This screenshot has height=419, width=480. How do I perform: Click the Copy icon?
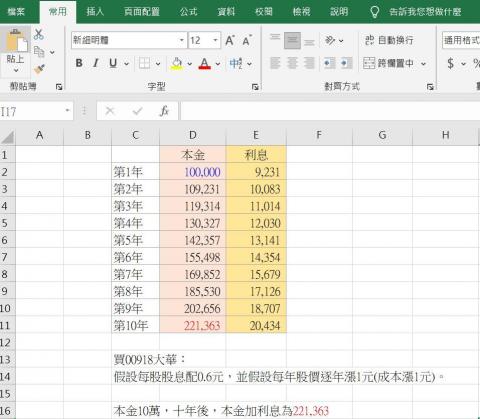pos(39,52)
